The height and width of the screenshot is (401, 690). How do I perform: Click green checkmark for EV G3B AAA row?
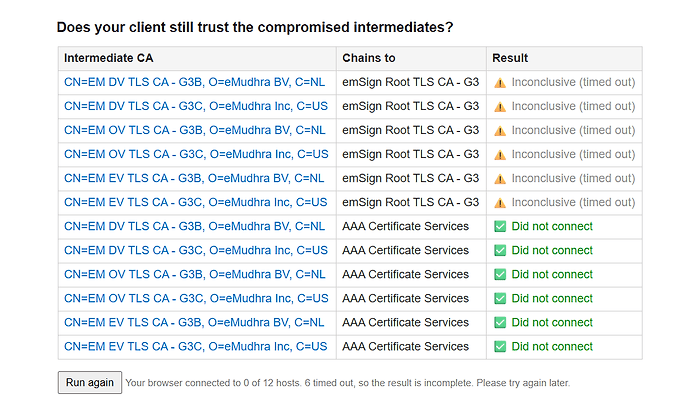point(500,323)
